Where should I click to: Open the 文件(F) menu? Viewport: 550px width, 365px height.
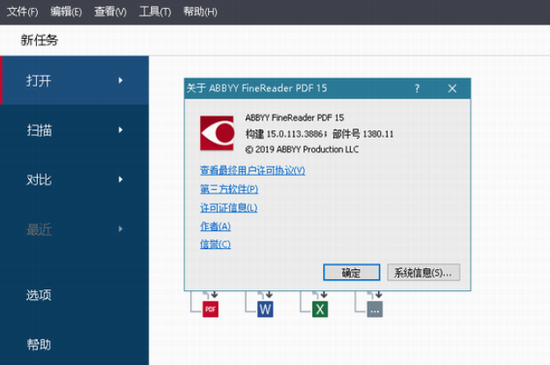coord(22,12)
